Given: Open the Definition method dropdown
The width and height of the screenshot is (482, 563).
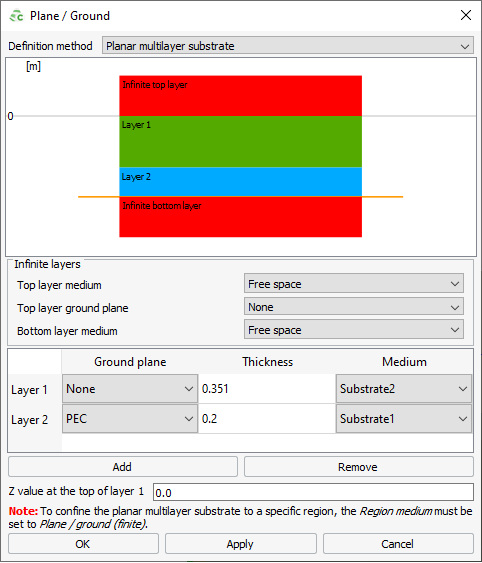Looking at the screenshot, I should pyautogui.click(x=288, y=46).
